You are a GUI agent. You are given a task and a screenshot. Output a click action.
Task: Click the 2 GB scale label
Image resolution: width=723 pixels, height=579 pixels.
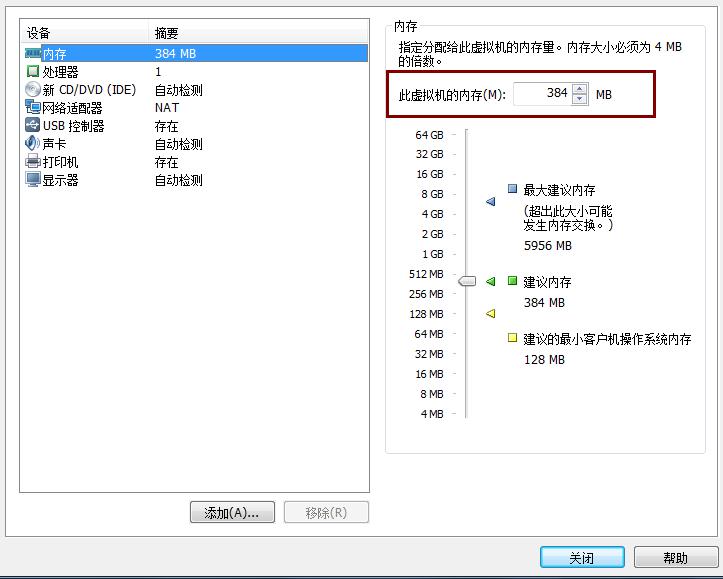coord(432,234)
